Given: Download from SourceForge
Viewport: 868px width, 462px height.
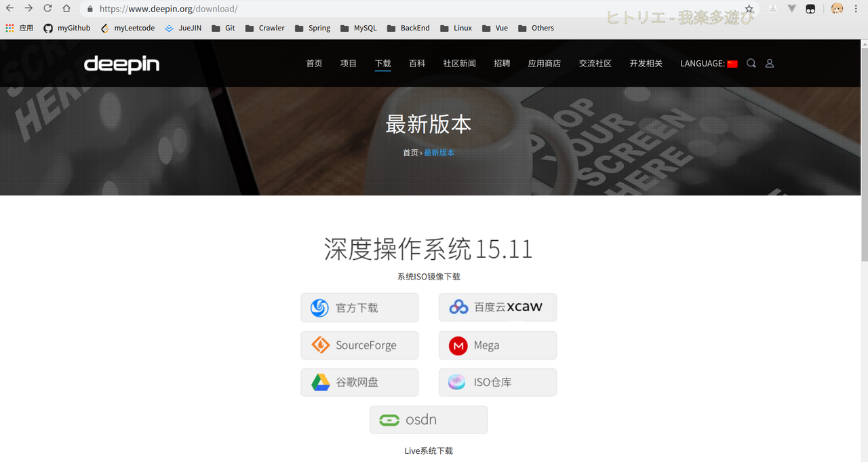Looking at the screenshot, I should [359, 345].
